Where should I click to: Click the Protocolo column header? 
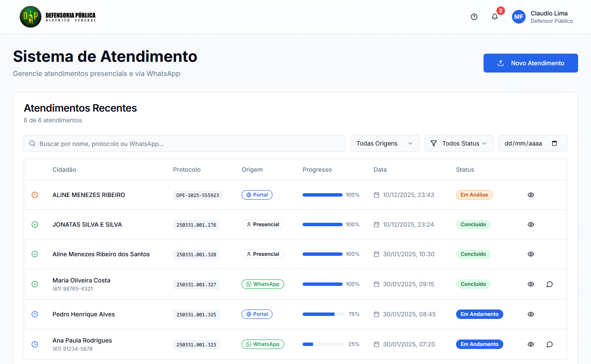click(187, 170)
